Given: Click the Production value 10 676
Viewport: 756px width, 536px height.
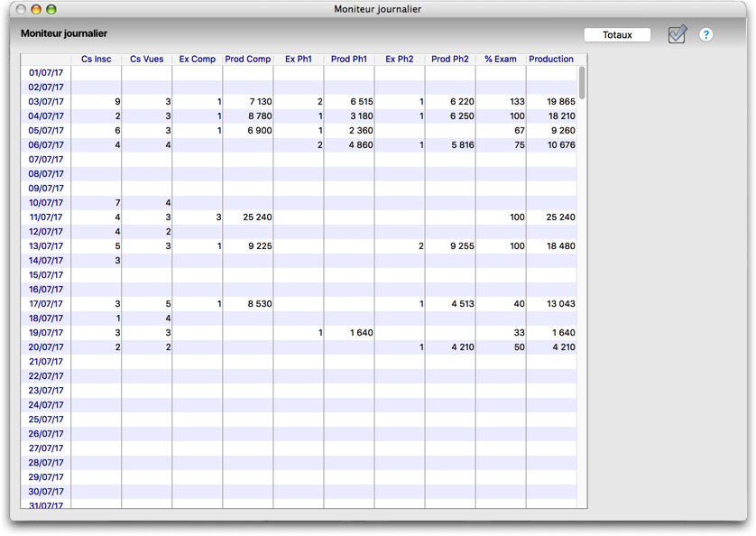Looking at the screenshot, I should [x=561, y=145].
